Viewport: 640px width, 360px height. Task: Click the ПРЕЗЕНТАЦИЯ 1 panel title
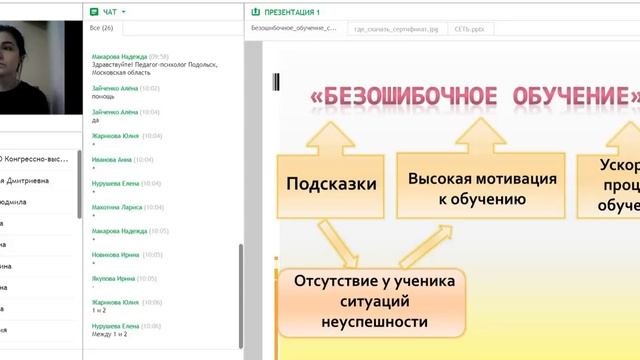(292, 12)
